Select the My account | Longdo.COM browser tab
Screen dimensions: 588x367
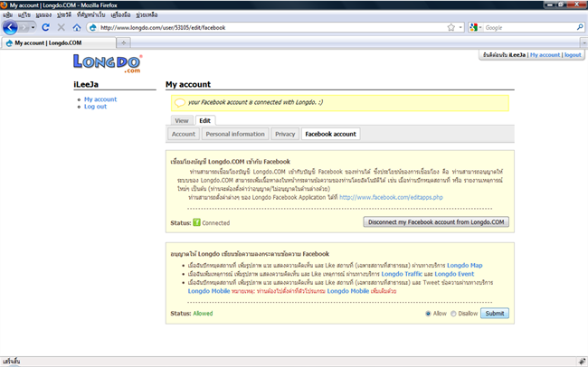(x=59, y=42)
